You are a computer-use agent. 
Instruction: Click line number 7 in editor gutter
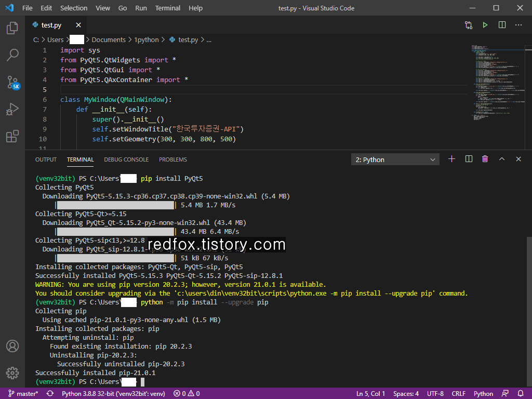(45, 109)
